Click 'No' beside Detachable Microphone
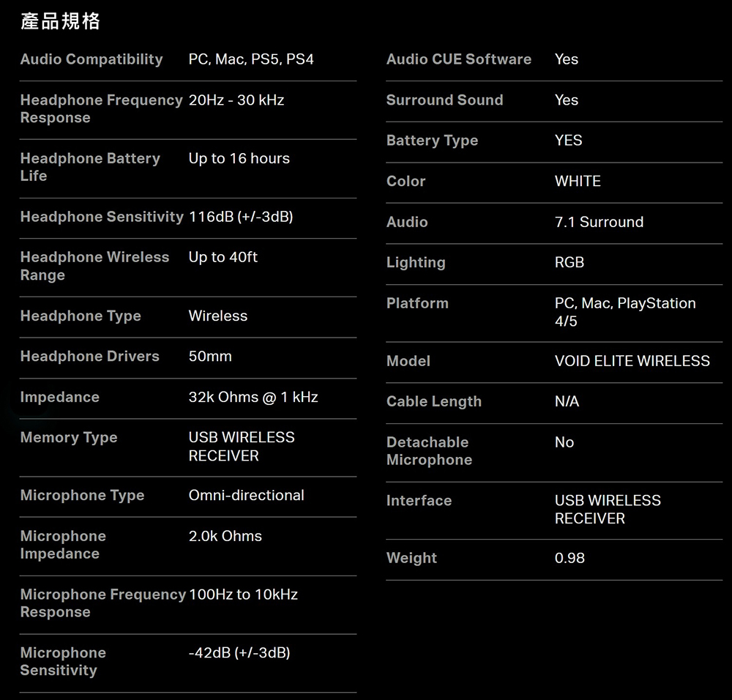The width and height of the screenshot is (732, 700). click(564, 442)
